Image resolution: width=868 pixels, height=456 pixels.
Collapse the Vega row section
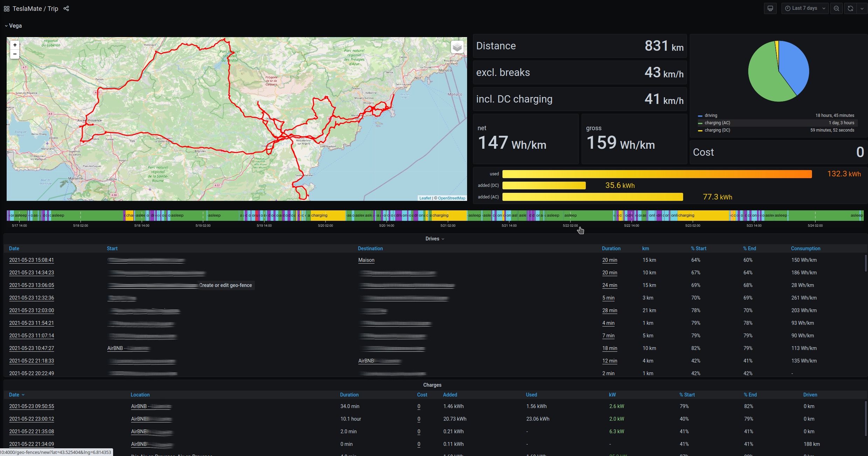click(x=13, y=26)
